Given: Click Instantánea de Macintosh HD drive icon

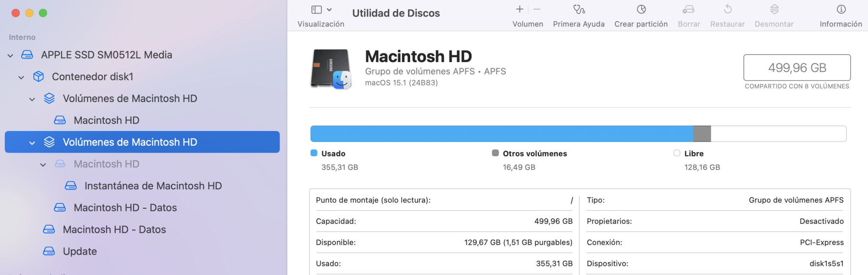Looking at the screenshot, I should pos(71,186).
